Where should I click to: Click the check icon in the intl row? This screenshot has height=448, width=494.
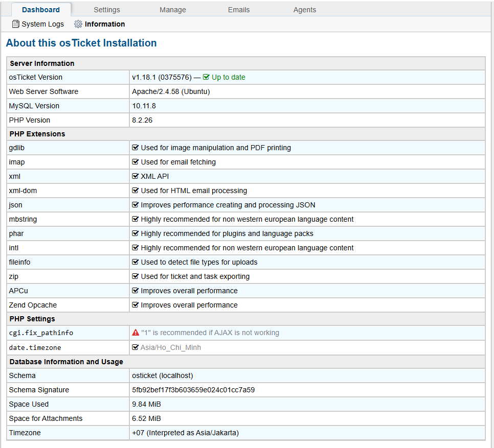pyautogui.click(x=135, y=248)
